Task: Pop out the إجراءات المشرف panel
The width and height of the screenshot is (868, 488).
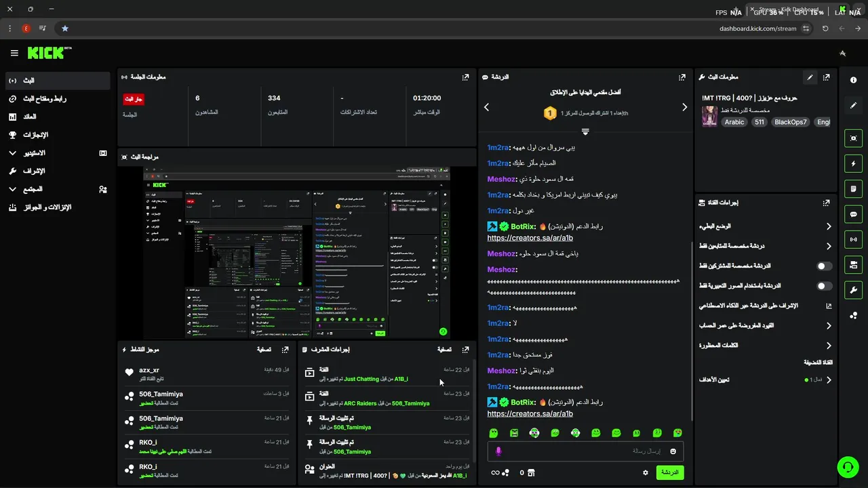Action: (x=465, y=350)
